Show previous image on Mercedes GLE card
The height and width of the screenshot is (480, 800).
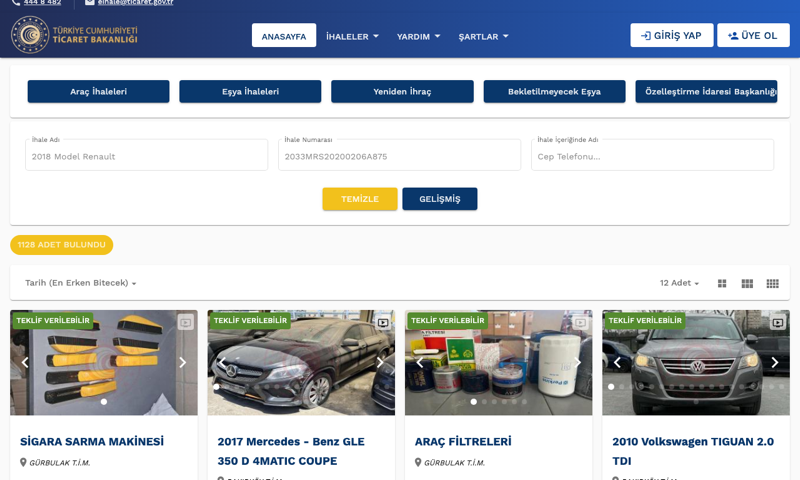[222, 362]
